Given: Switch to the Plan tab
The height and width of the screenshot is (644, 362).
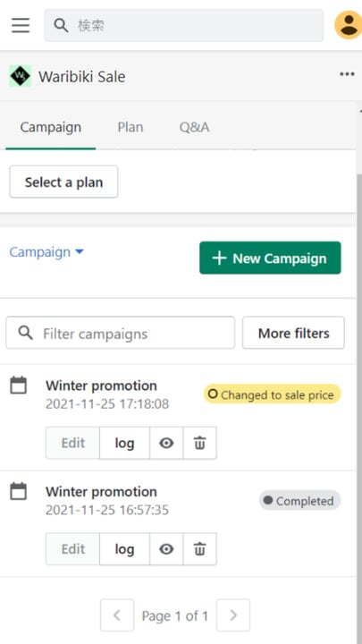Looking at the screenshot, I should tap(130, 127).
